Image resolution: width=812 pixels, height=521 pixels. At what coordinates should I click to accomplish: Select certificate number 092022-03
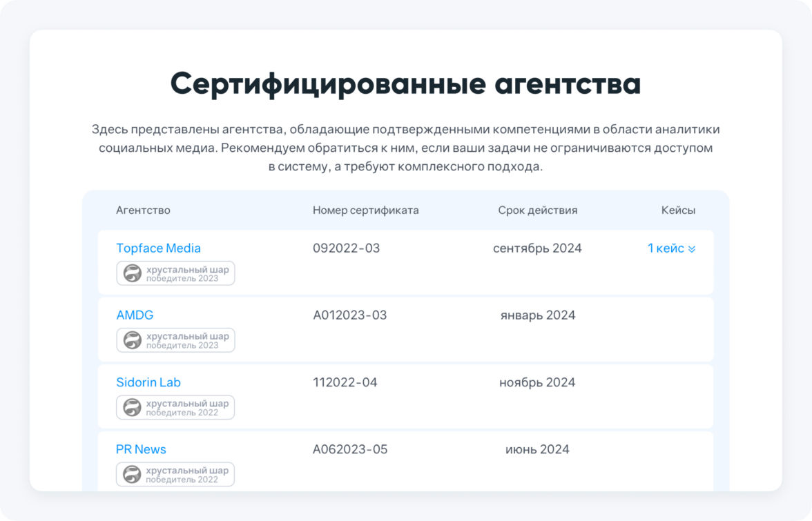[347, 248]
